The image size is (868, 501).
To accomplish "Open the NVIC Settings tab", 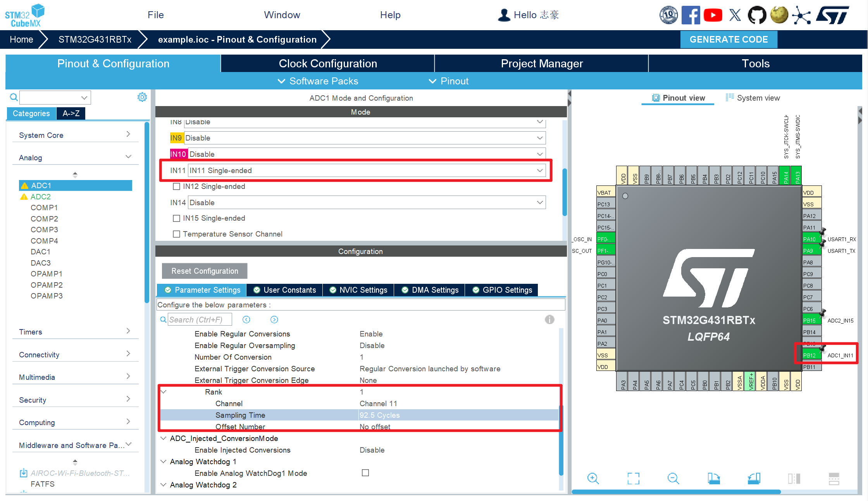I will pos(358,290).
